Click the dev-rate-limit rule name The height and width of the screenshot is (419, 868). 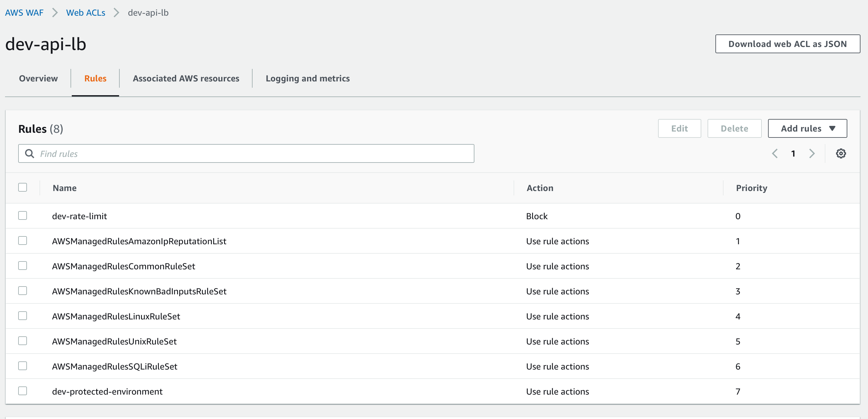[x=80, y=216]
